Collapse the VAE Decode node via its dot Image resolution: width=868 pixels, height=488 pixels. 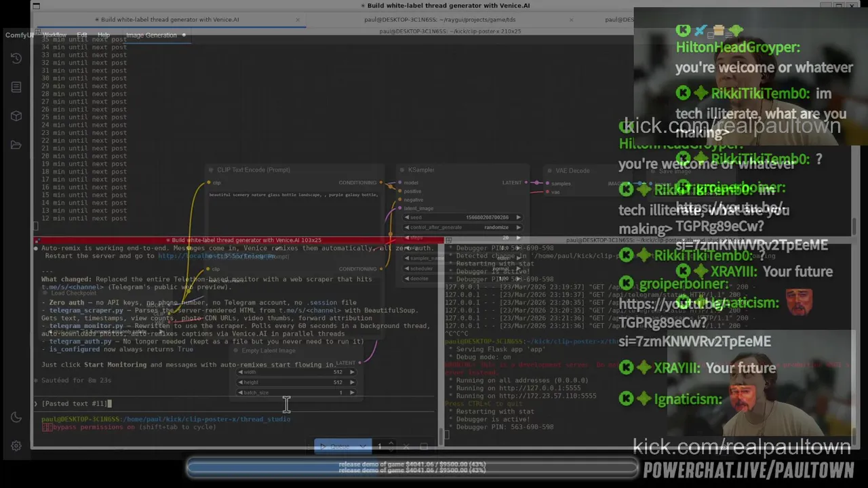[x=549, y=171]
